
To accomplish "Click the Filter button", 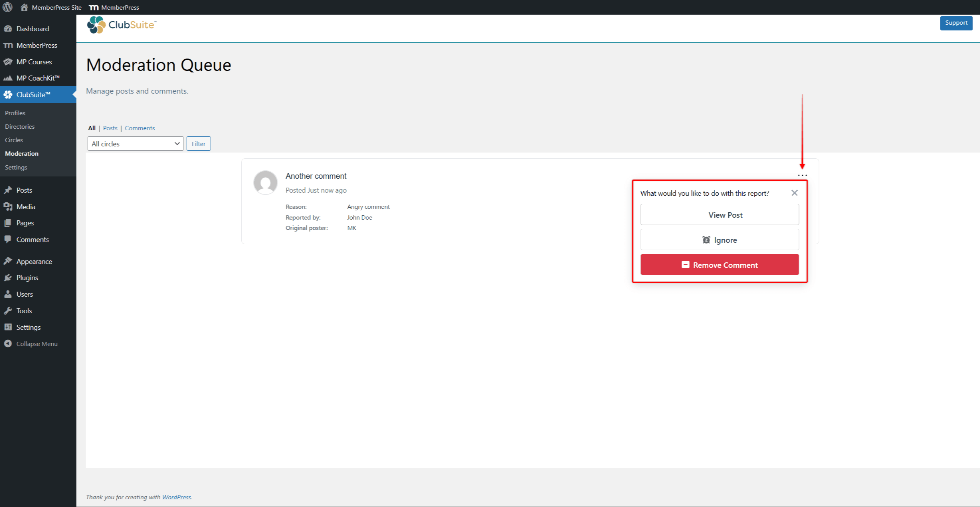I will pyautogui.click(x=198, y=144).
